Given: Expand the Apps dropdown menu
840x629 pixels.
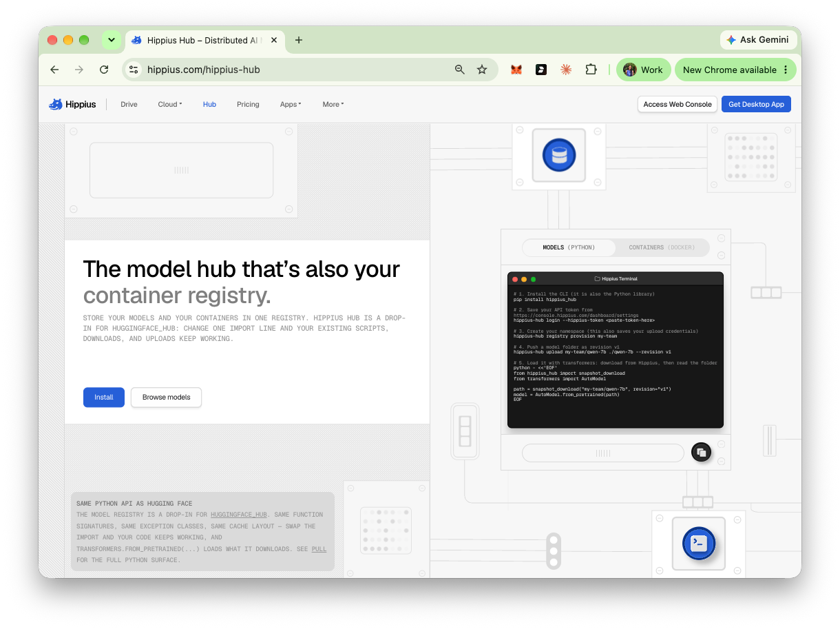Looking at the screenshot, I should click(291, 104).
